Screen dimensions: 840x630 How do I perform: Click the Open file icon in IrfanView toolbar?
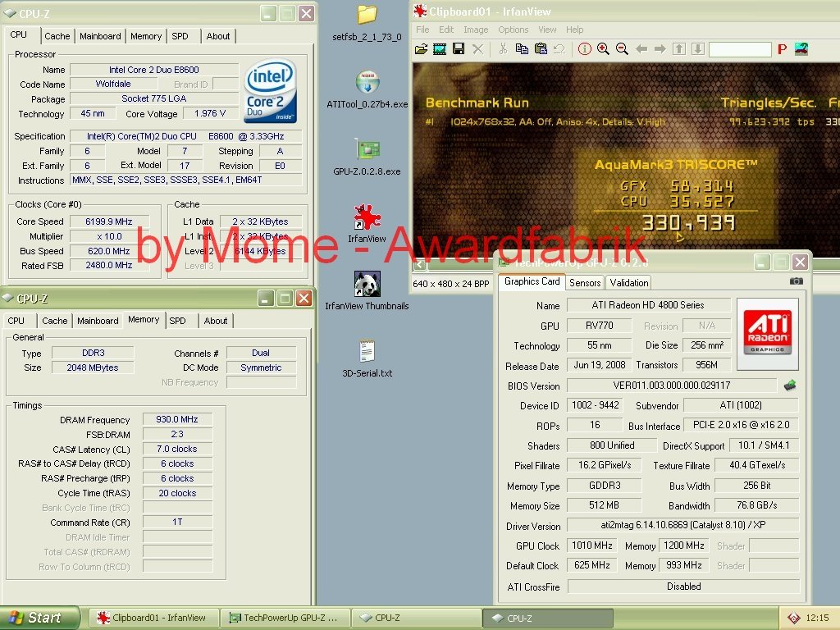421,49
